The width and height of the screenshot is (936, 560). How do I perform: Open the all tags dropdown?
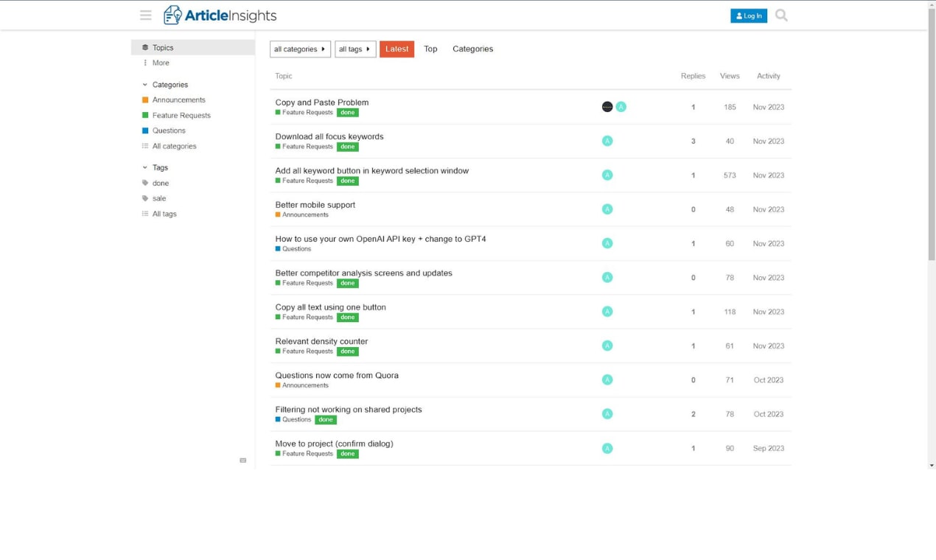click(x=355, y=49)
